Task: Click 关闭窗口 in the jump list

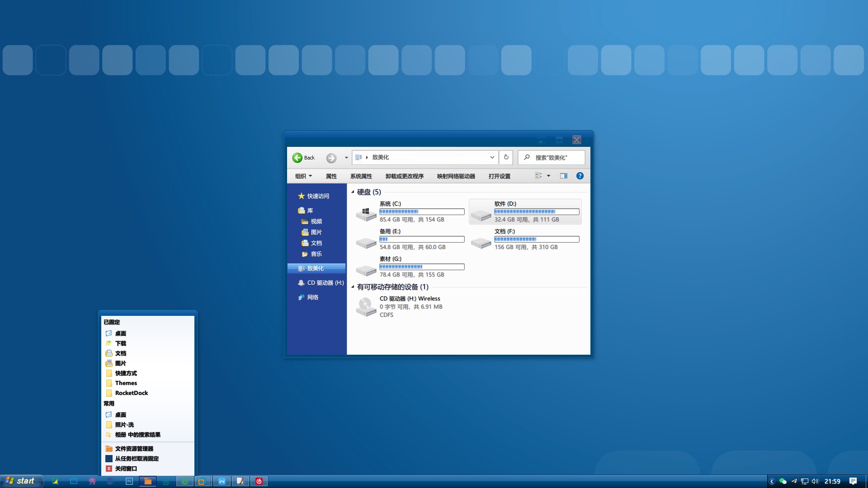Action: point(148,469)
